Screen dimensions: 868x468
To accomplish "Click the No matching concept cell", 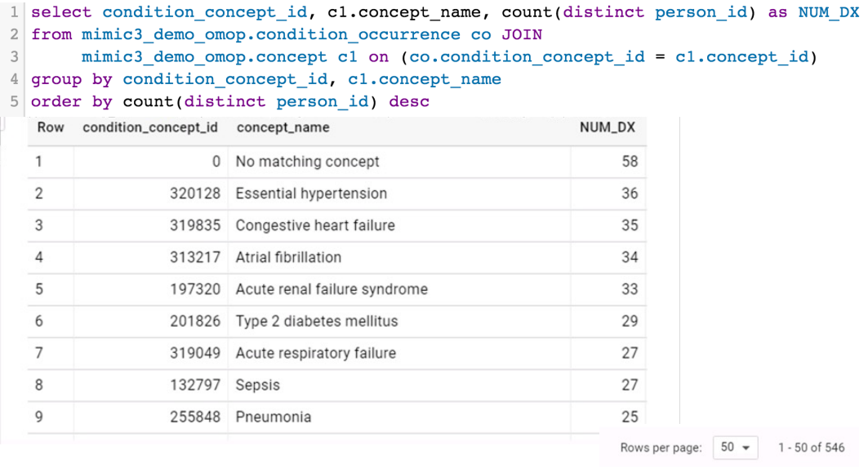I will coord(307,162).
